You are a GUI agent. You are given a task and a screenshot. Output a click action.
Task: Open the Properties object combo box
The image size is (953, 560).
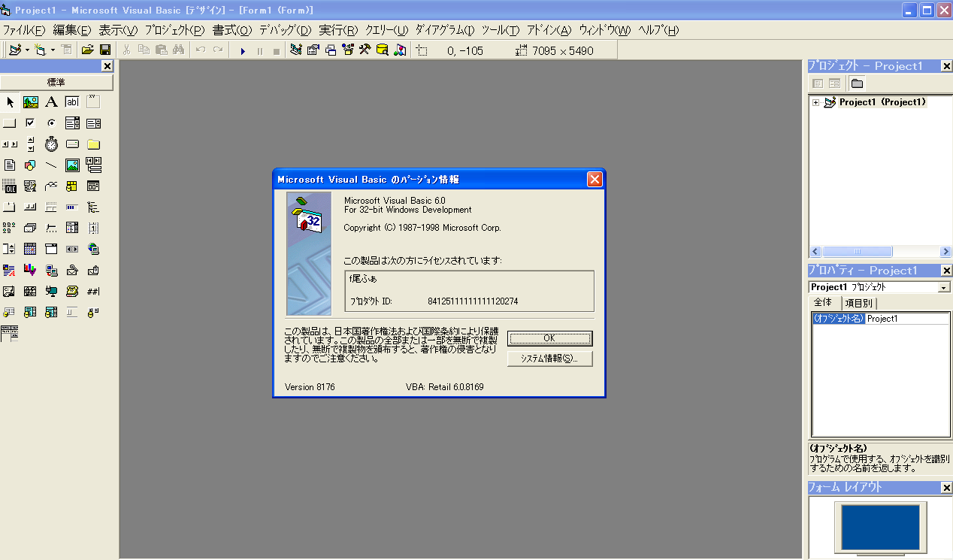pyautogui.click(x=879, y=287)
